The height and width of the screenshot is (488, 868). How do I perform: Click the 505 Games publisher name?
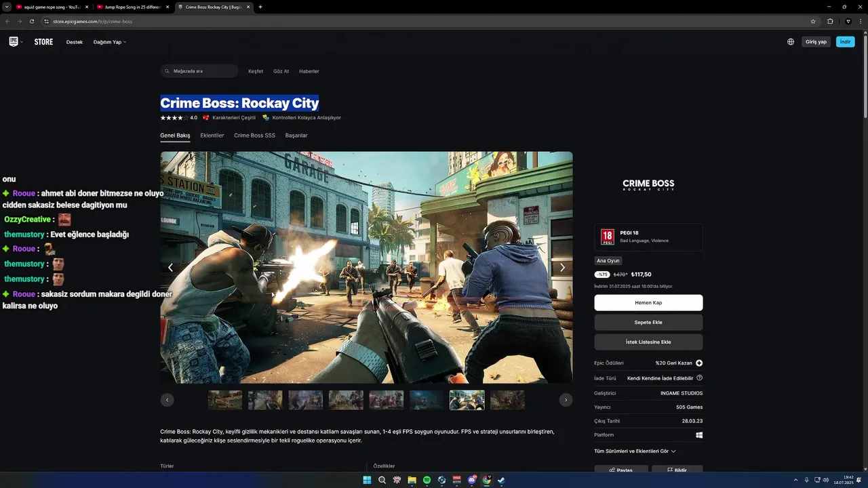690,407
